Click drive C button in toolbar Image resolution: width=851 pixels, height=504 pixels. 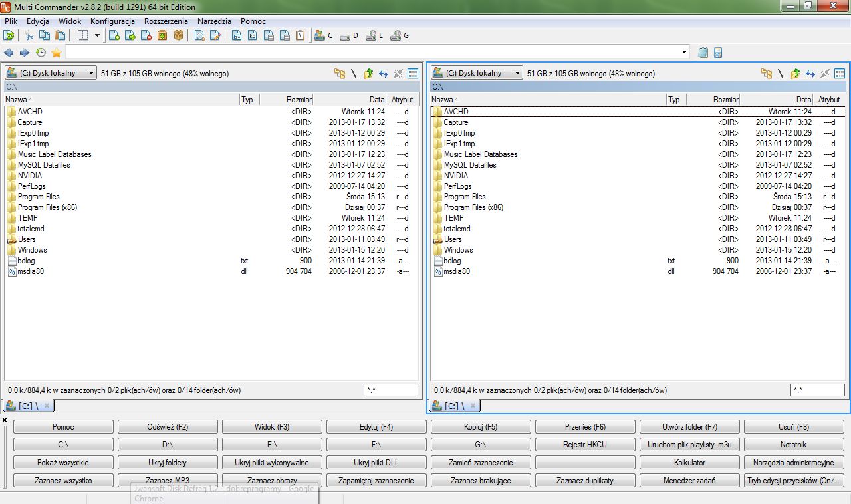tap(323, 35)
